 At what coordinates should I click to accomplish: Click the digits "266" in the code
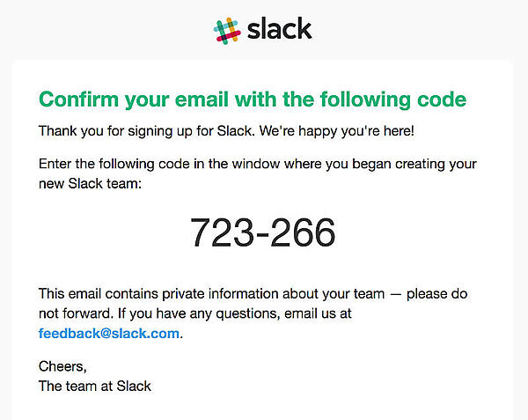[x=304, y=232]
